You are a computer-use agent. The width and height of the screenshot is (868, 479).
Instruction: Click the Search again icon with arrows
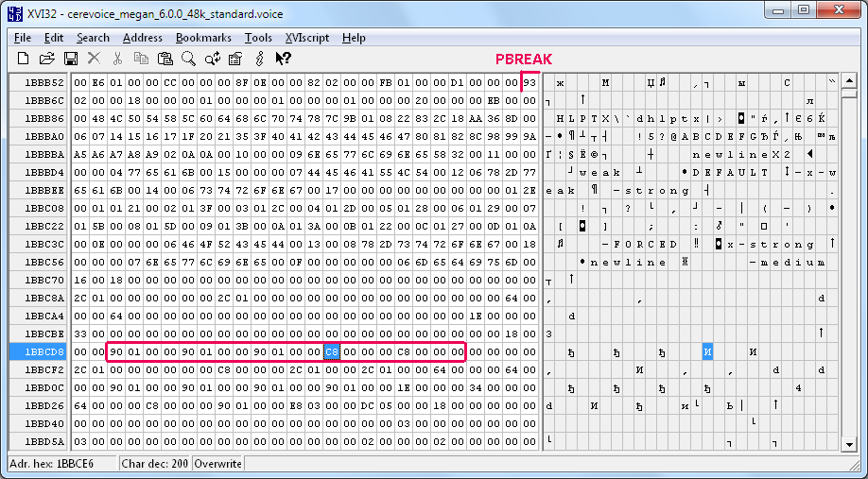(x=213, y=58)
